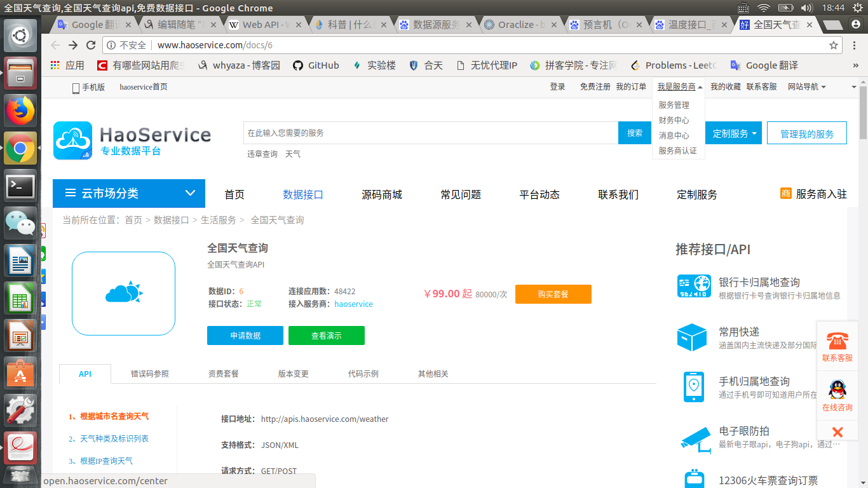Click the HaoService cloud logo
Screen dimensions: 868x488
72,140
